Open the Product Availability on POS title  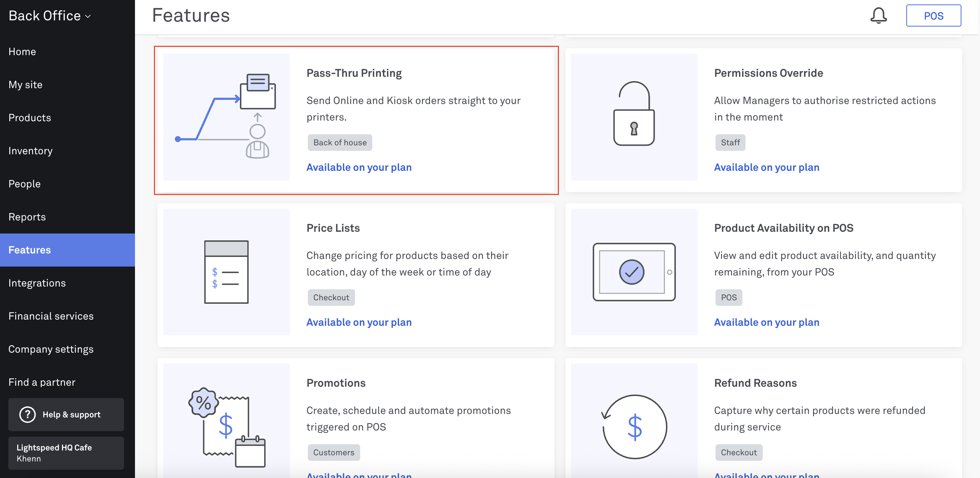(x=783, y=228)
